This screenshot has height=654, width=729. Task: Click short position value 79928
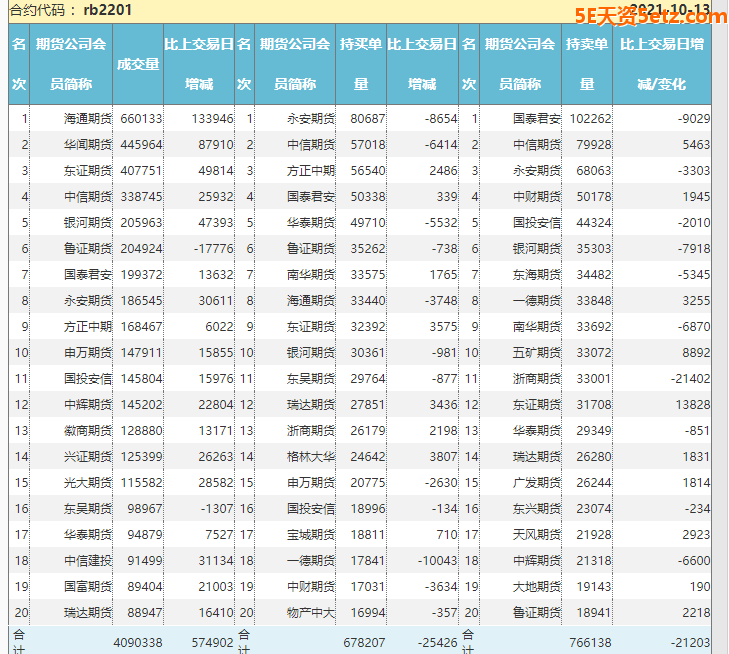click(594, 145)
